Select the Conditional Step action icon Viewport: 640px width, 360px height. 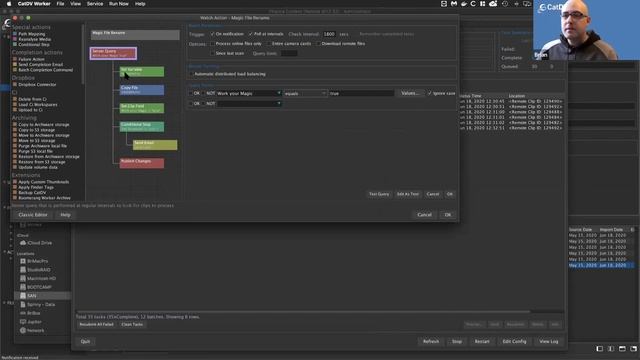point(15,44)
